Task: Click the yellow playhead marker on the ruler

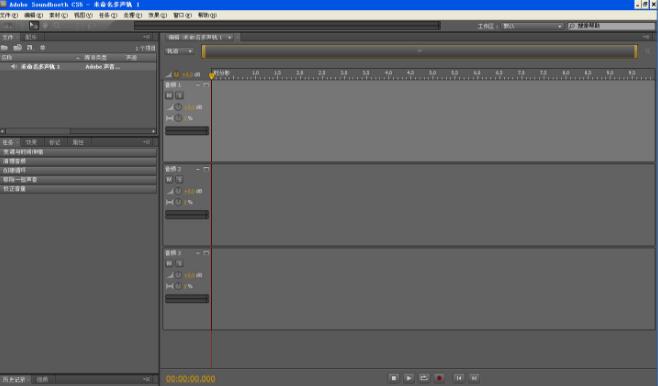Action: [212, 76]
